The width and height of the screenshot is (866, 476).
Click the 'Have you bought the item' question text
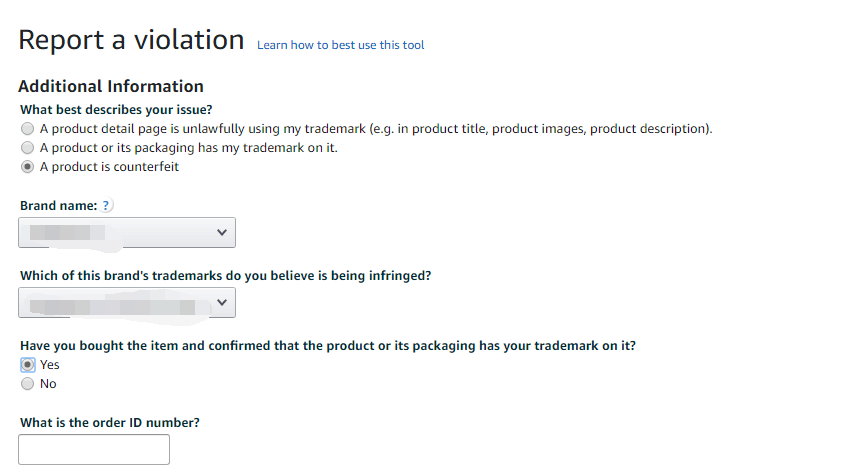328,346
